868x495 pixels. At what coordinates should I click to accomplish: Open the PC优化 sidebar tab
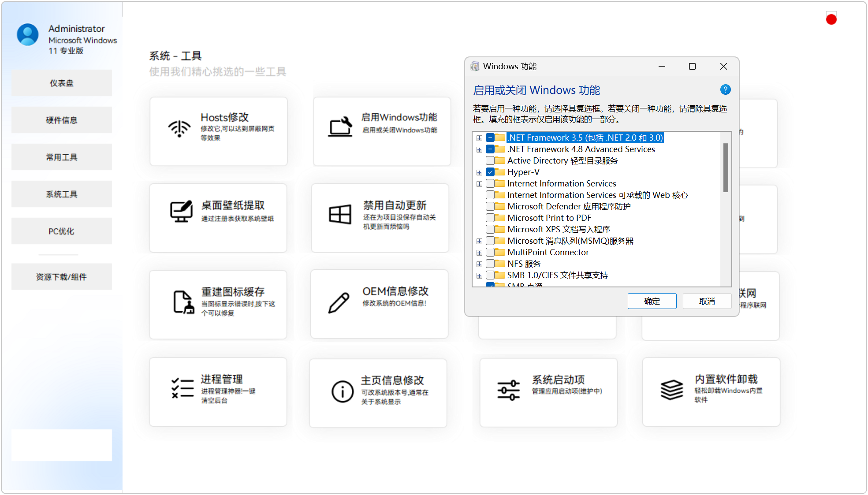tap(62, 231)
